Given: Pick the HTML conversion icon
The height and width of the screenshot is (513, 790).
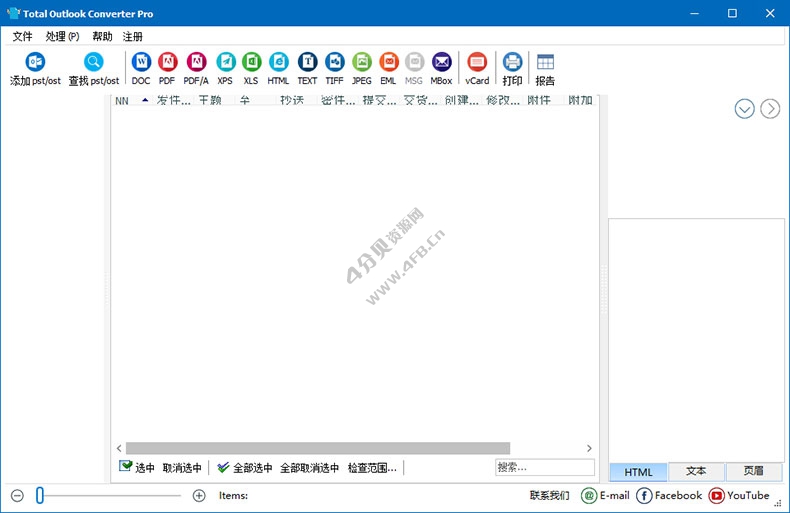Looking at the screenshot, I should tap(279, 62).
